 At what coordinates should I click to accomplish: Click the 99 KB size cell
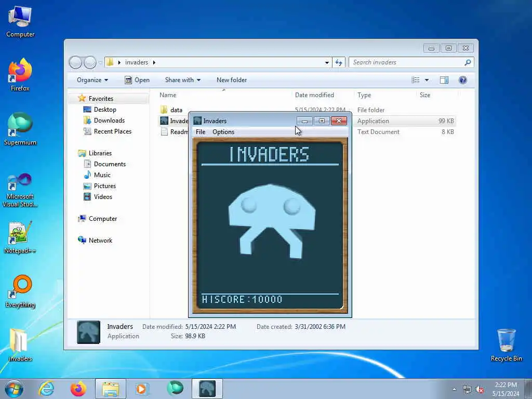pyautogui.click(x=446, y=121)
